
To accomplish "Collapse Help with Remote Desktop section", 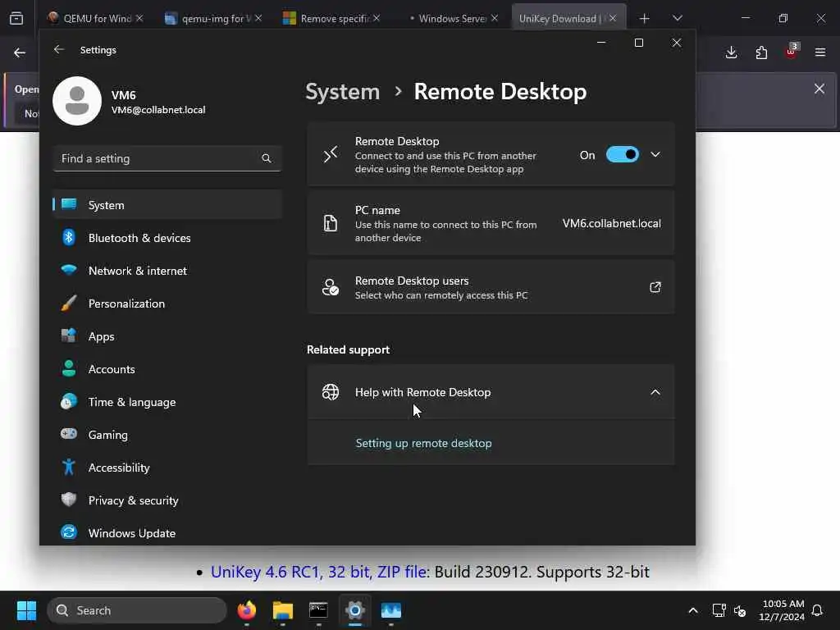I will [x=655, y=392].
